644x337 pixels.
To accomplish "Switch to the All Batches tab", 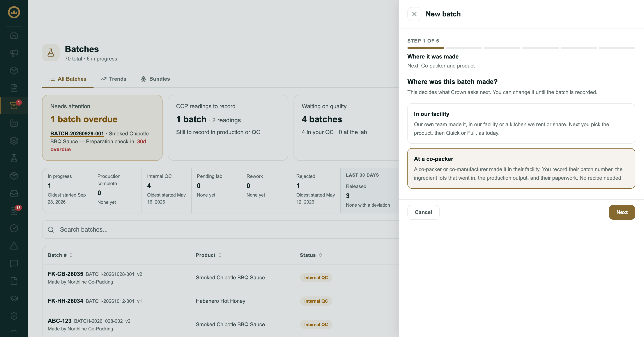I will point(68,79).
